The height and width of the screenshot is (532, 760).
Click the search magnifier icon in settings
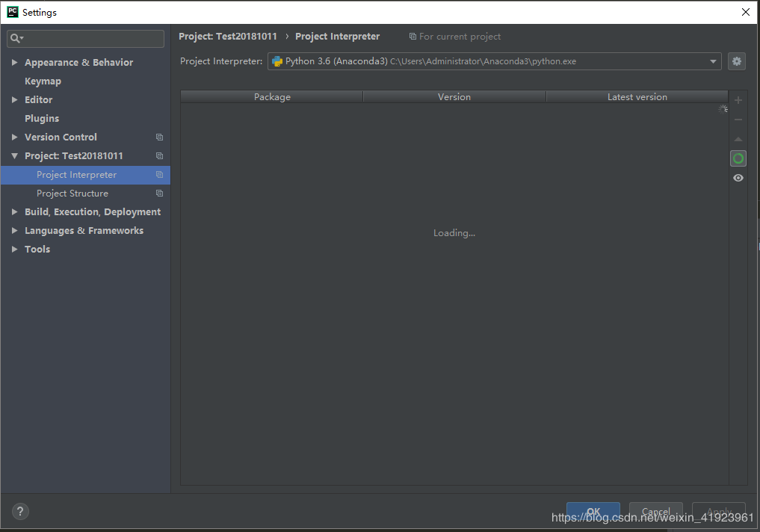[16, 38]
